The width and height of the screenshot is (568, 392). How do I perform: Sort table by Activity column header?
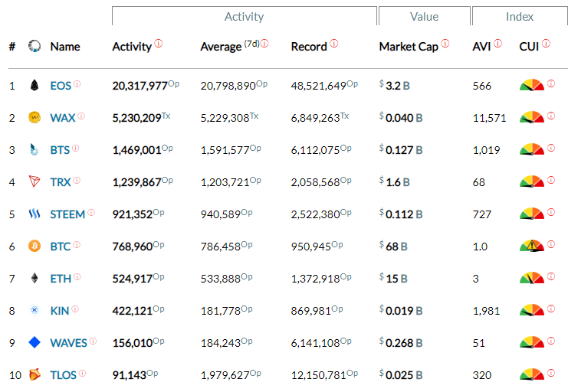132,47
